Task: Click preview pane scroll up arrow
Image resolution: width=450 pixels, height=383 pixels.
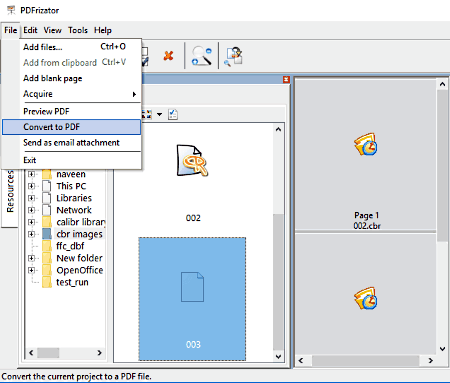Action: [442, 84]
